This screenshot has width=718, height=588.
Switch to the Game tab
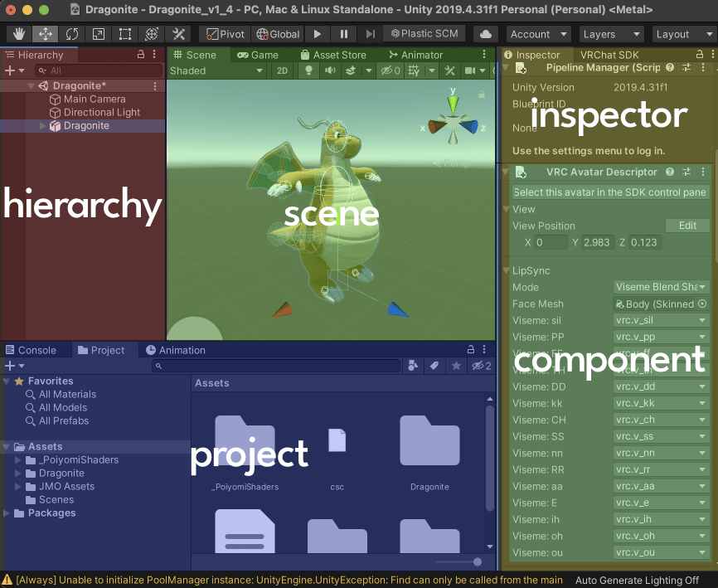[x=257, y=55]
